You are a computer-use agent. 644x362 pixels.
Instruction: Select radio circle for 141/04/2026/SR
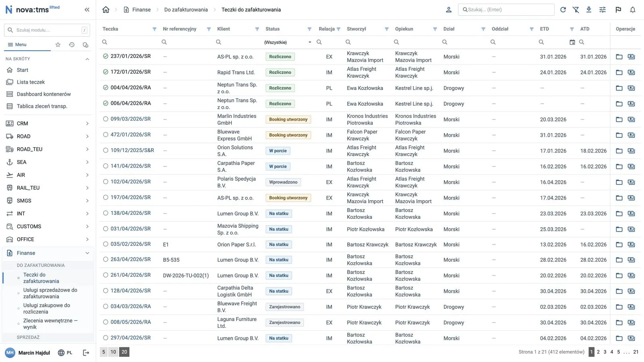tap(105, 166)
